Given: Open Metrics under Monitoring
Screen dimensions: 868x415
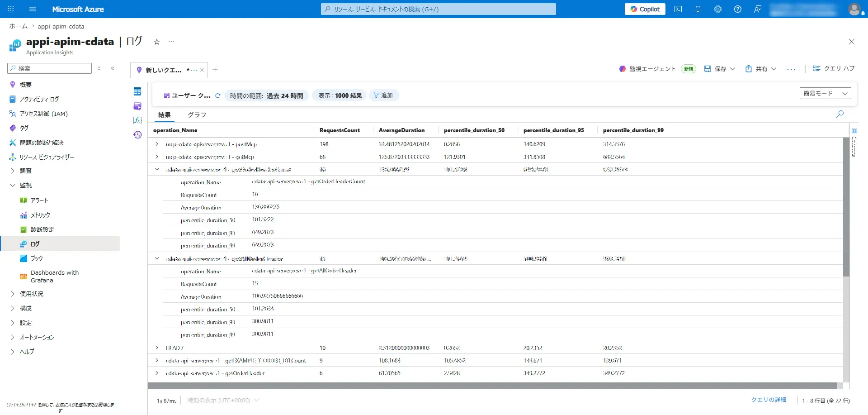Looking at the screenshot, I should 40,215.
